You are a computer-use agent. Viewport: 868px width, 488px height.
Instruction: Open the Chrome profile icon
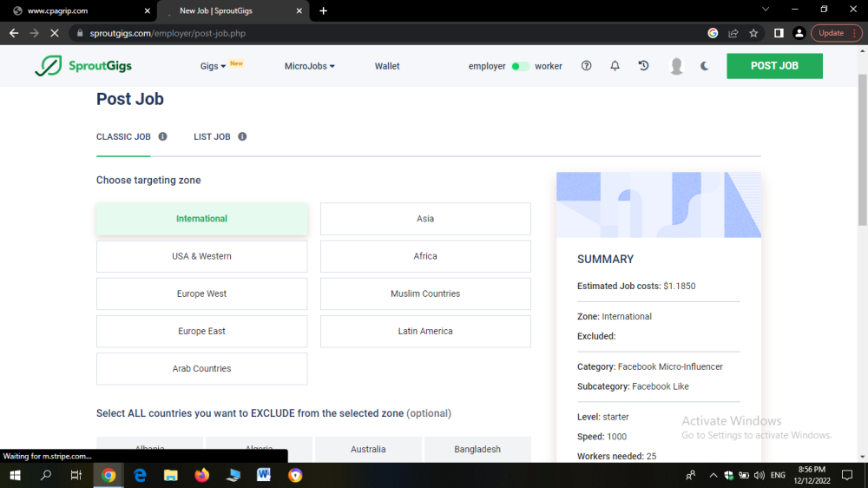799,33
